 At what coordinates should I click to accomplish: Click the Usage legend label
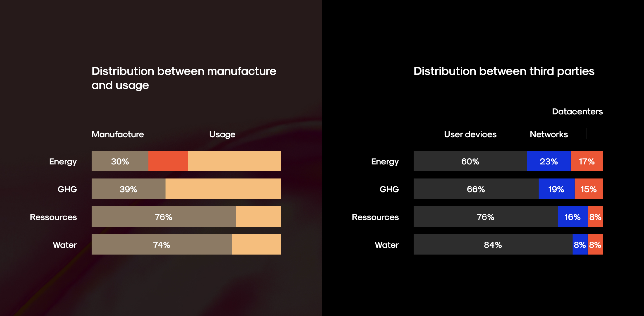tap(222, 135)
